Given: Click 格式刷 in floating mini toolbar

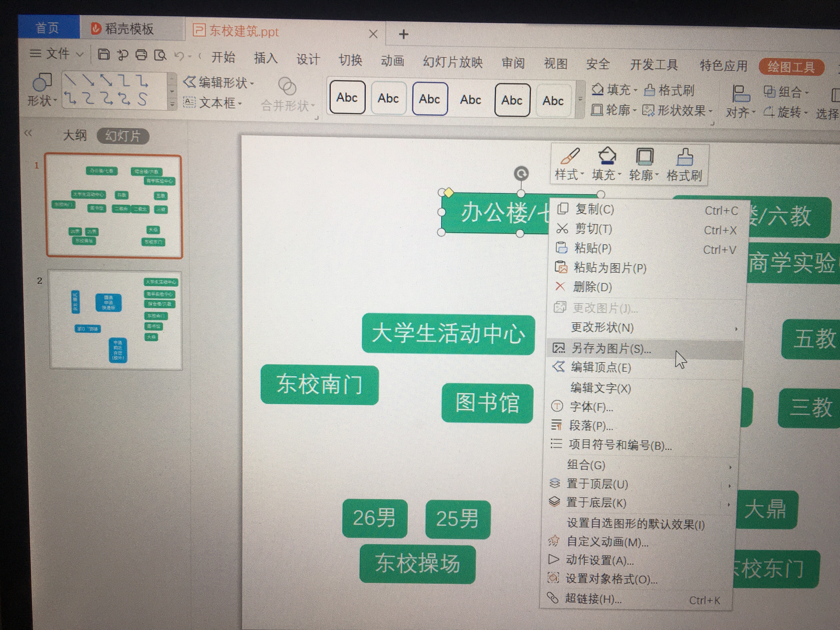Looking at the screenshot, I should [x=684, y=165].
